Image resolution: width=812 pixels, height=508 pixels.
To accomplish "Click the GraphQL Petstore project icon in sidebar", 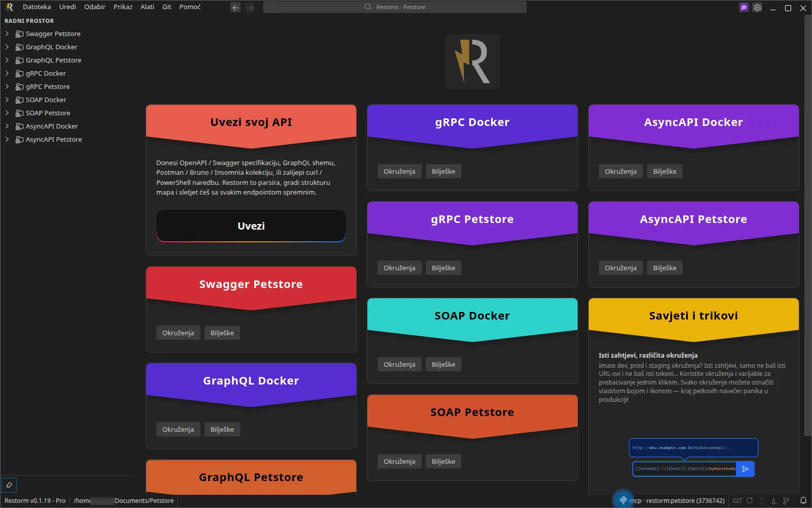I will coord(19,60).
